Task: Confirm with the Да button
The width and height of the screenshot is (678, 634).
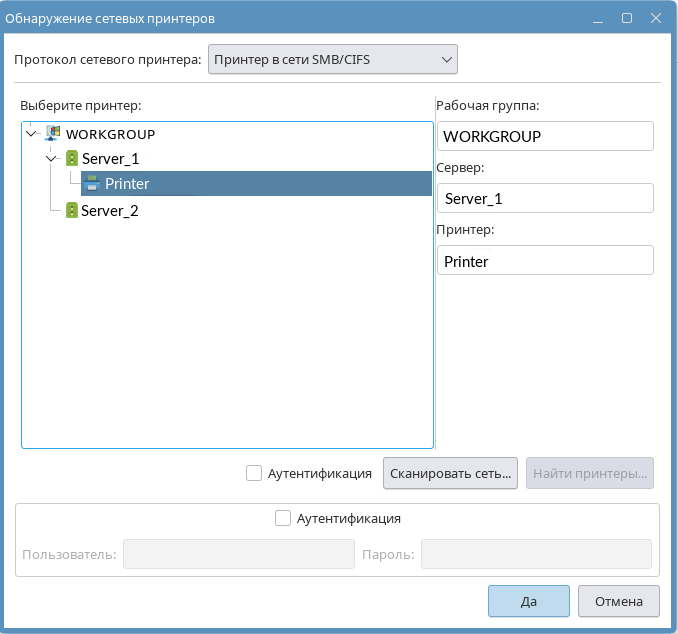Action: (528, 601)
